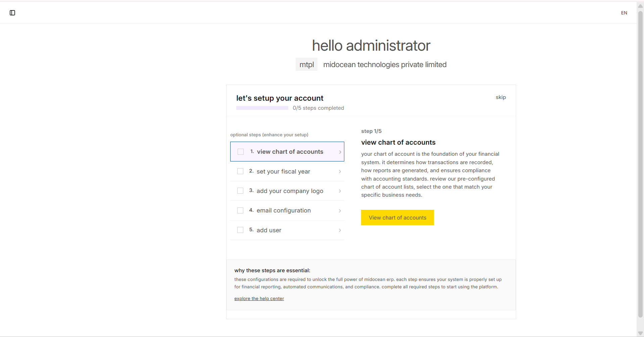This screenshot has height=337, width=644.
Task: Skip the account setup
Action: coord(501,97)
